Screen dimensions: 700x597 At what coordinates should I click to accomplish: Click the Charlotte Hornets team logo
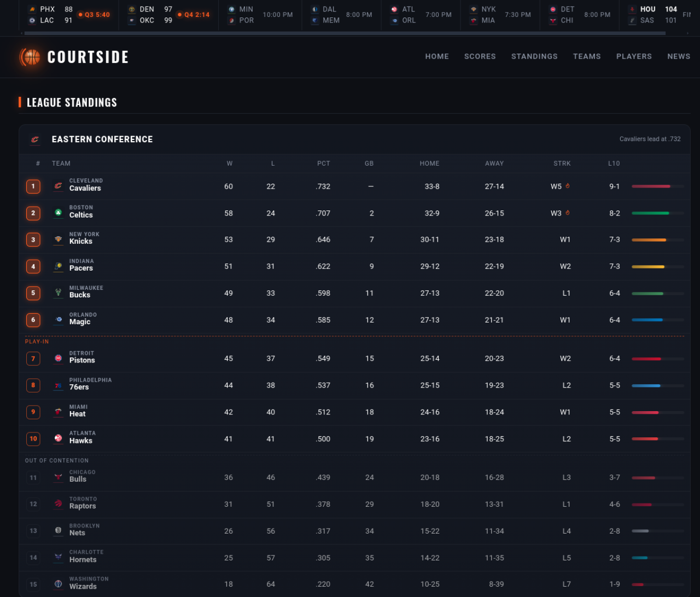click(x=59, y=557)
